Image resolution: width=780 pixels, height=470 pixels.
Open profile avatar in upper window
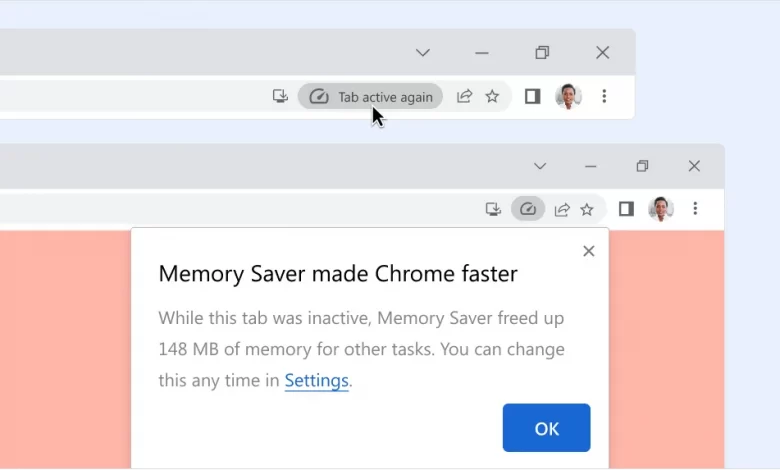point(568,96)
